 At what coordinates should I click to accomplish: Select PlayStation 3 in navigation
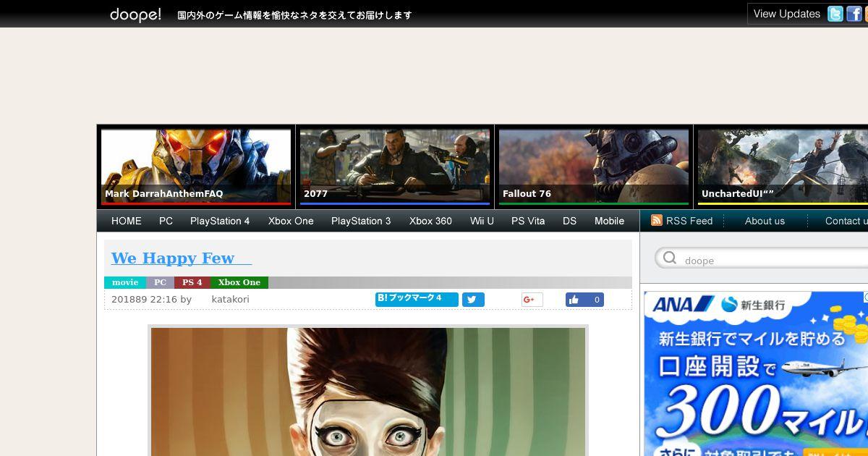coord(361,221)
